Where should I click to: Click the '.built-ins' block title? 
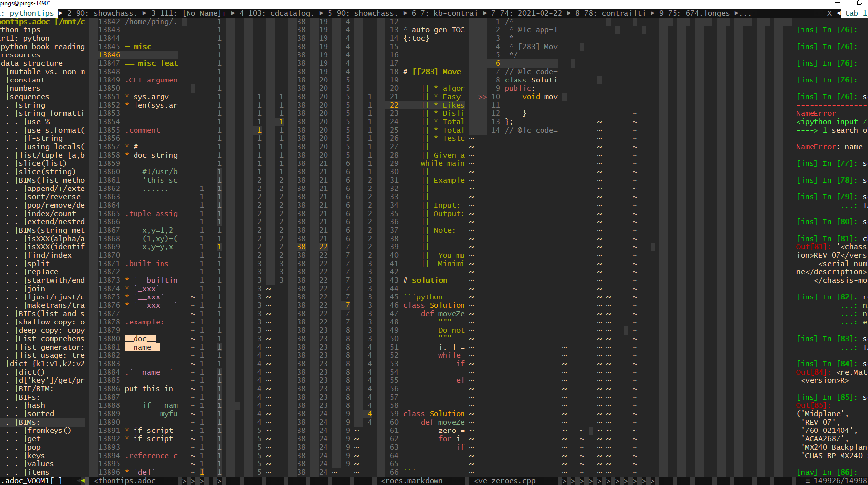(147, 264)
